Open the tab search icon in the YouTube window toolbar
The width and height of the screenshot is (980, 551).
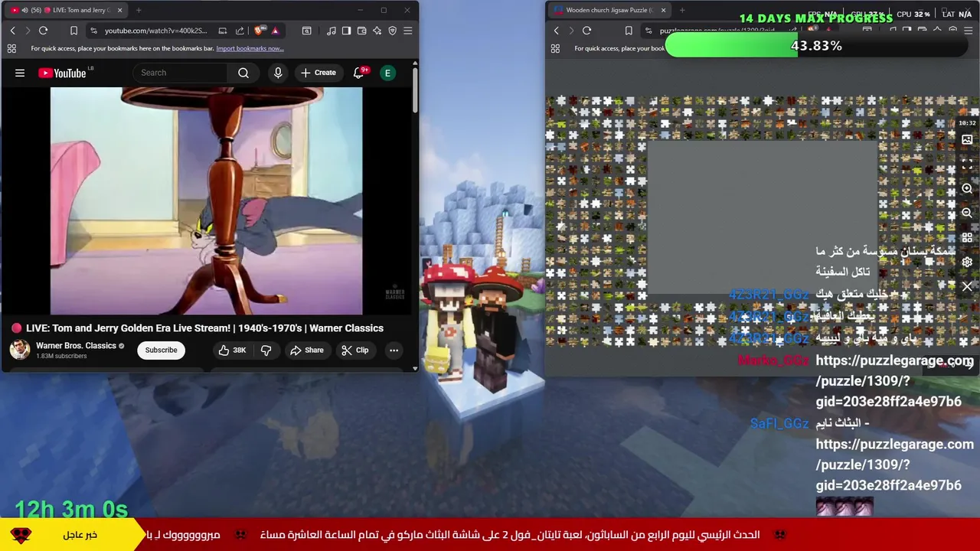click(x=306, y=31)
